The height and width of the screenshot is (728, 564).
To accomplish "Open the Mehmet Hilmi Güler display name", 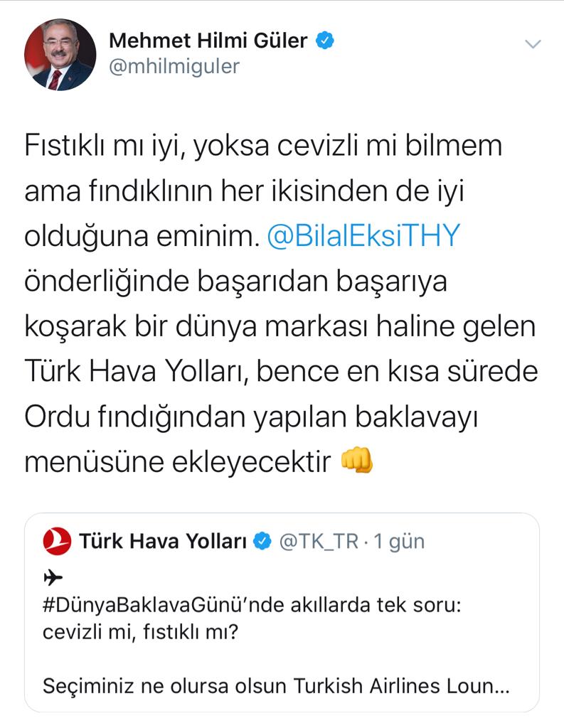I will pos(208,41).
